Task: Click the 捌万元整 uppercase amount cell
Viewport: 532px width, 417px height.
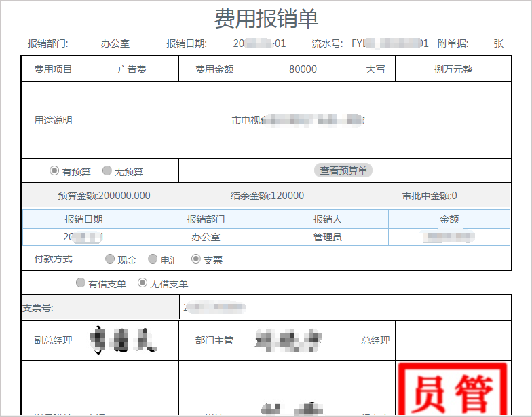Action: pos(453,69)
